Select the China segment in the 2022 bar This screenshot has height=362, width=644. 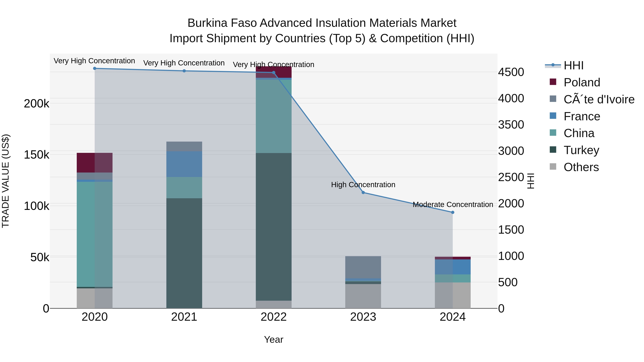(274, 116)
